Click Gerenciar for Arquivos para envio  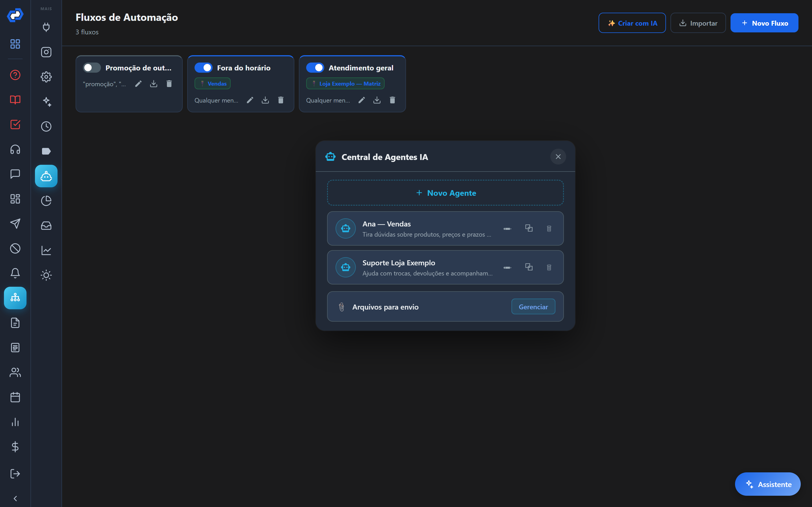tap(533, 306)
